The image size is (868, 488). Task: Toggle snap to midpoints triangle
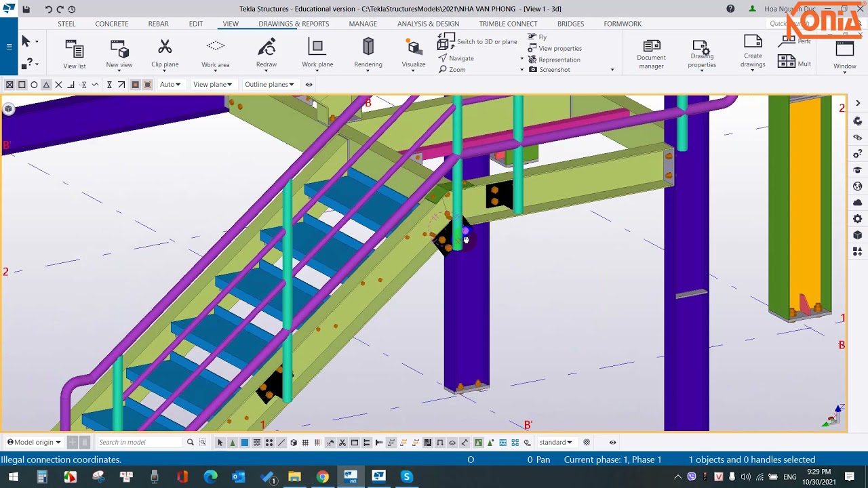pos(46,85)
